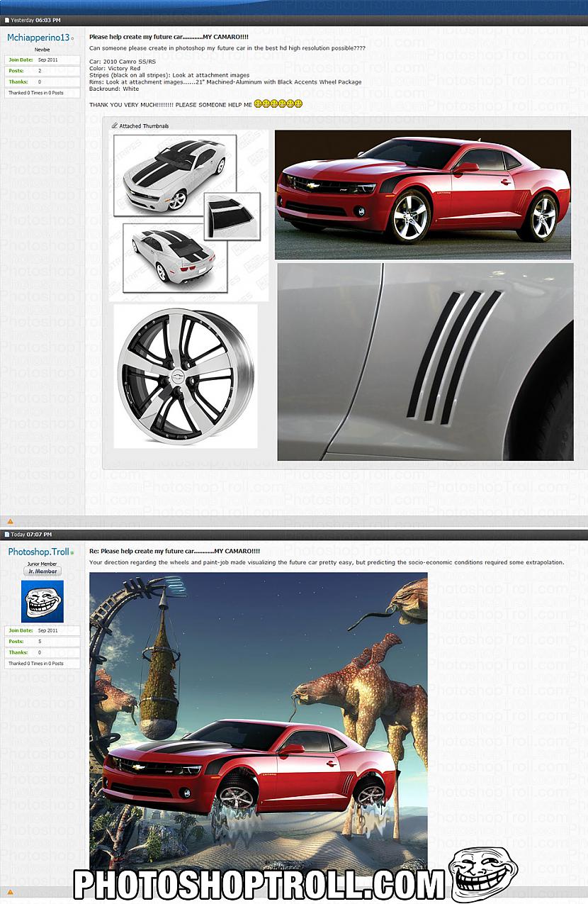
Task: Open the side vent stripes close-up attachment
Action: pos(425,362)
